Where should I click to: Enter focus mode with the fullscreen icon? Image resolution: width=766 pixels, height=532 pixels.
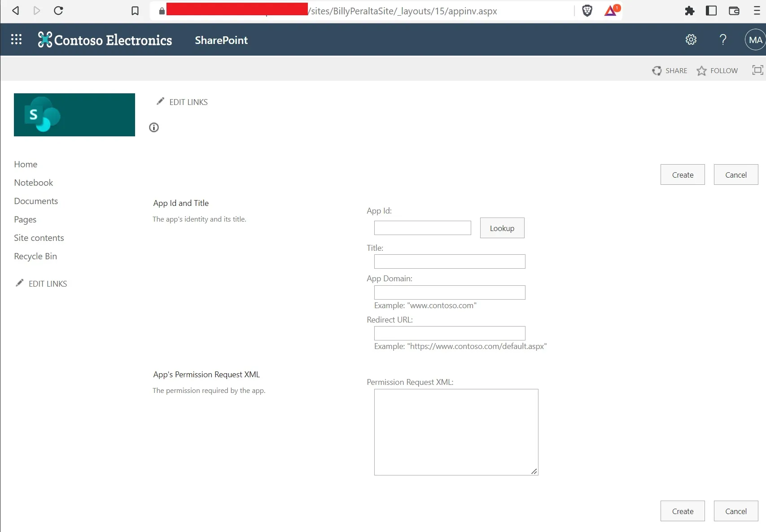point(757,70)
